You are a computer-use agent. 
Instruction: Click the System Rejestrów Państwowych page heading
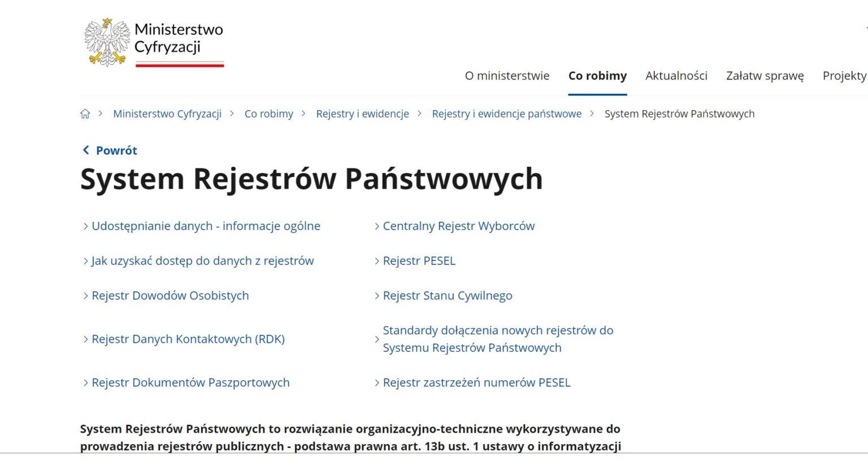pos(311,179)
